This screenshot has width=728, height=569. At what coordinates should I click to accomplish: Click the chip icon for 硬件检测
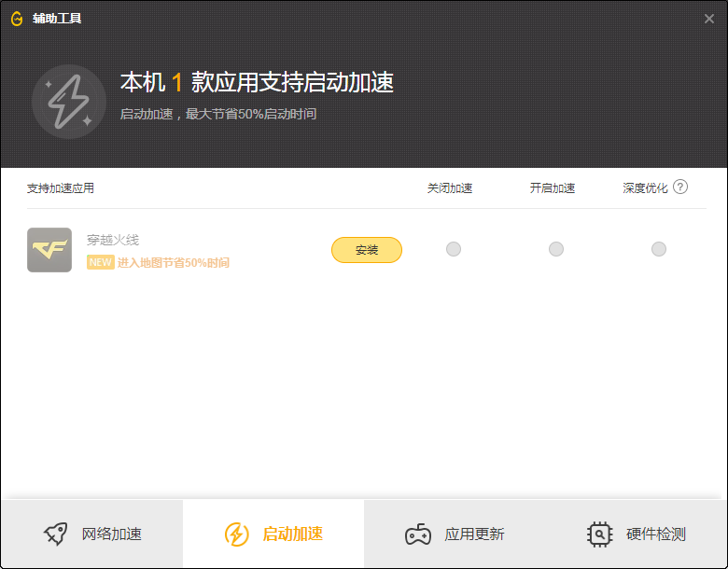click(600, 534)
